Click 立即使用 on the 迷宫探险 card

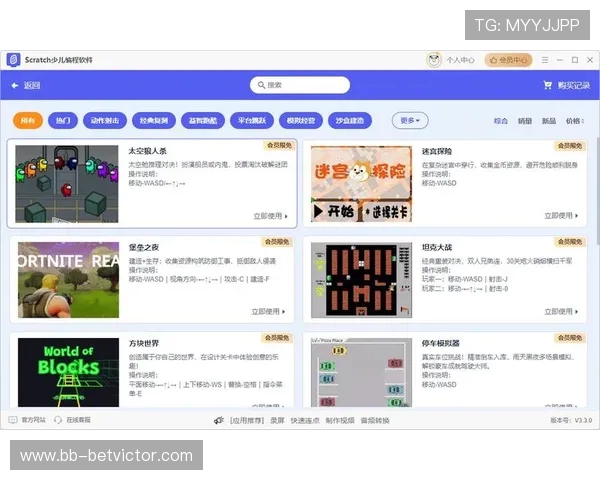click(561, 216)
